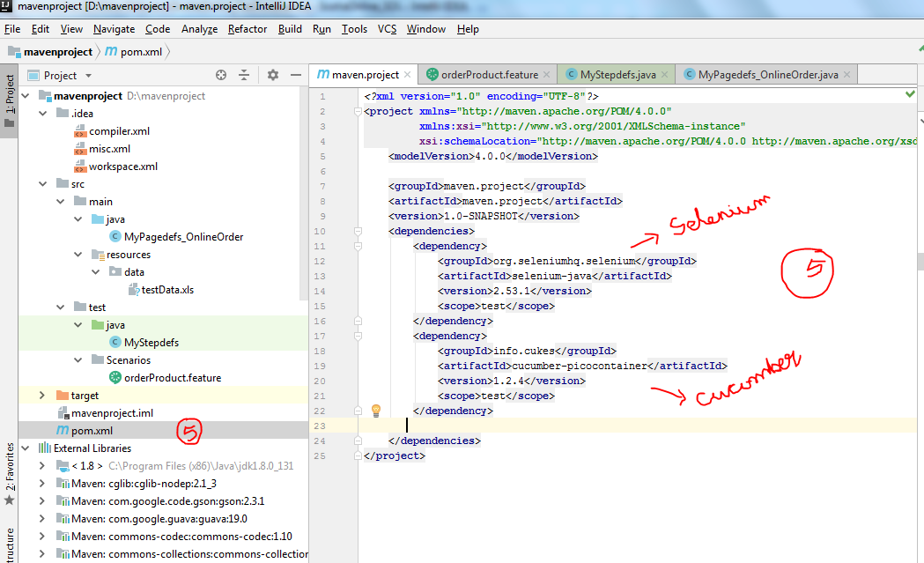Viewport: 924px width, 563px height.
Task: Click the yellow intention lightbulb in the gutter
Action: (376, 410)
